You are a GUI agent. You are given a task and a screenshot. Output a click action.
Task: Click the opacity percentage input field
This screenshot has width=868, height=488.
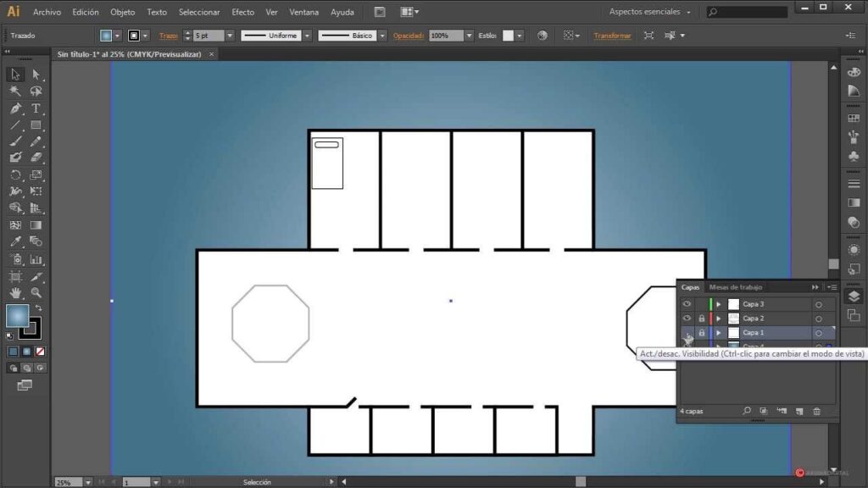click(445, 36)
